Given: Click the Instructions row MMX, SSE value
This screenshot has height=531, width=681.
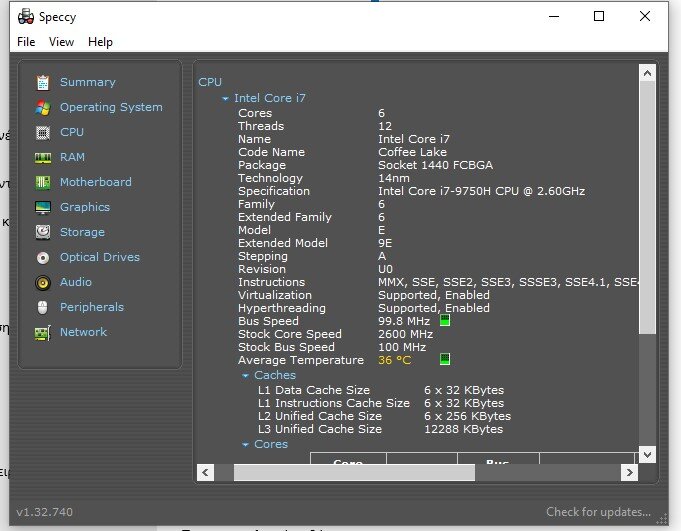Looking at the screenshot, I should click(x=508, y=282).
